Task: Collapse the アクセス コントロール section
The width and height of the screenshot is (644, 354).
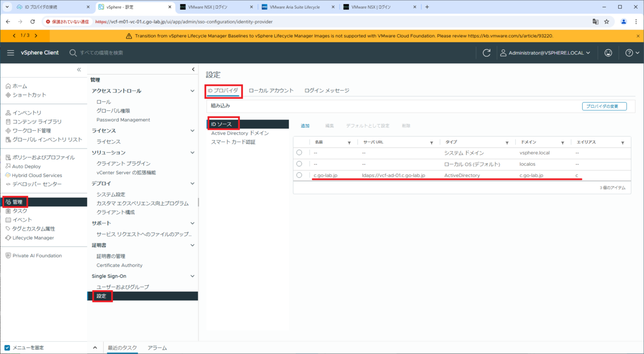Action: click(193, 91)
